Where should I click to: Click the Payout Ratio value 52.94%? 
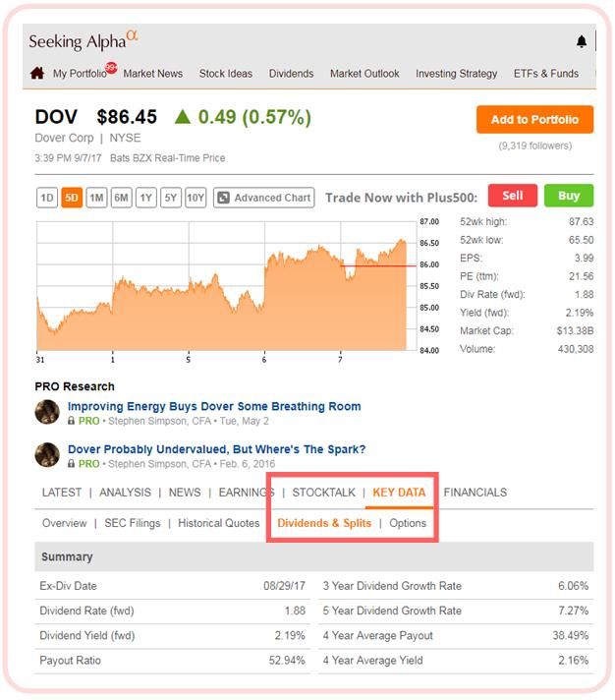tap(287, 660)
